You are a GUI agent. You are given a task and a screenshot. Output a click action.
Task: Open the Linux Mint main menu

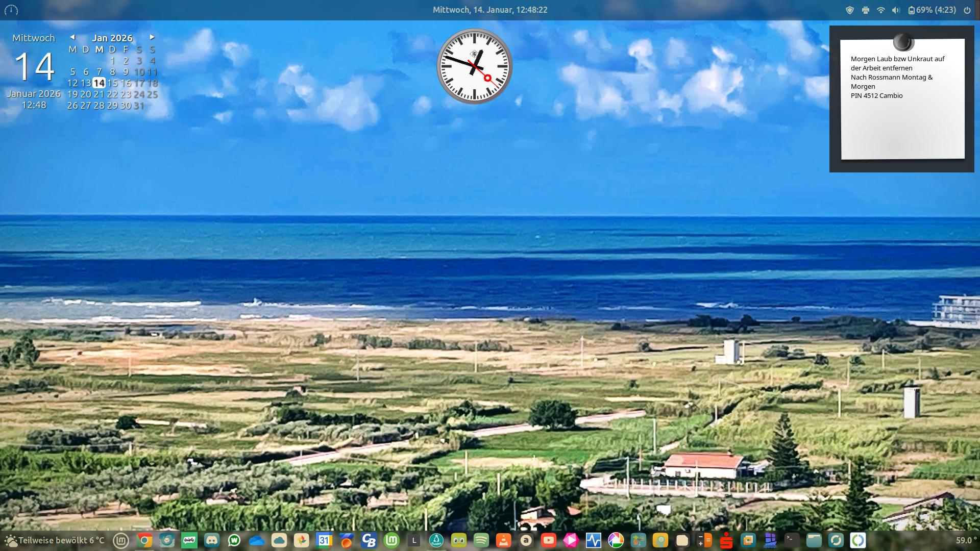(x=121, y=540)
